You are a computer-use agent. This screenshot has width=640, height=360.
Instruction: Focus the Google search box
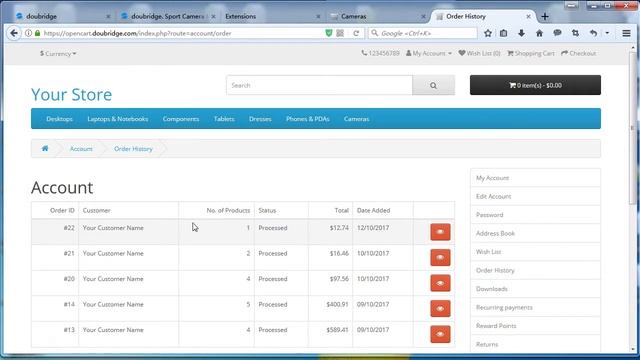[422, 33]
